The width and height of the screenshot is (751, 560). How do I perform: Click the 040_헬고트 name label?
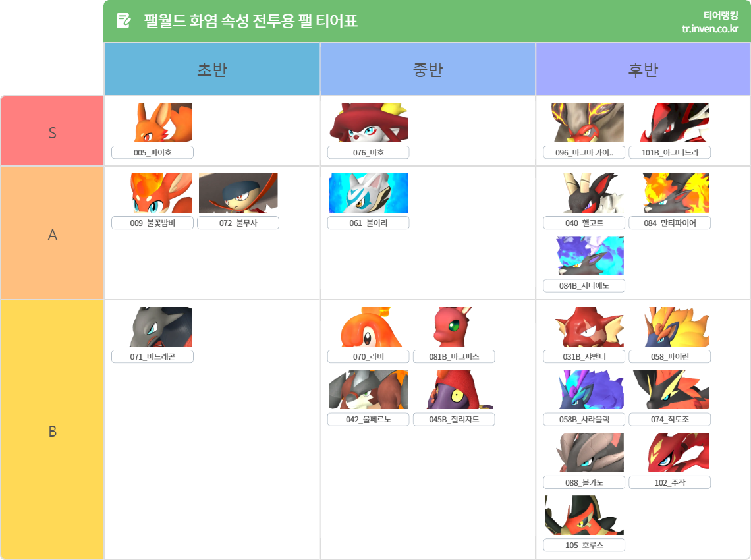click(584, 223)
